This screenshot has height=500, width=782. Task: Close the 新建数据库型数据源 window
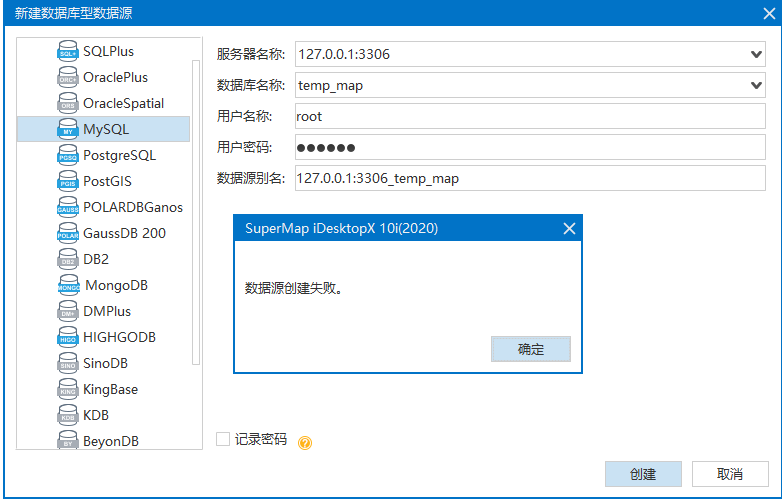[x=769, y=13]
